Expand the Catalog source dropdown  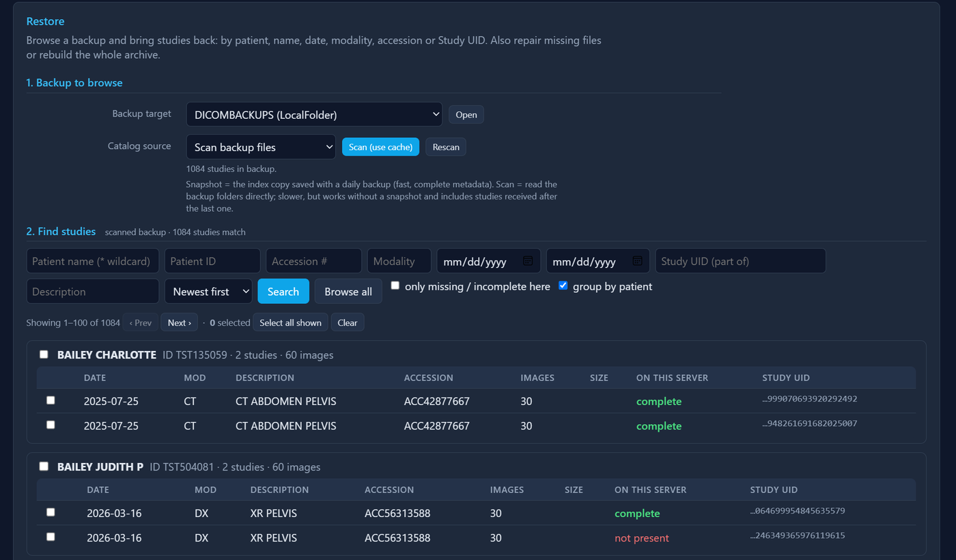(261, 147)
